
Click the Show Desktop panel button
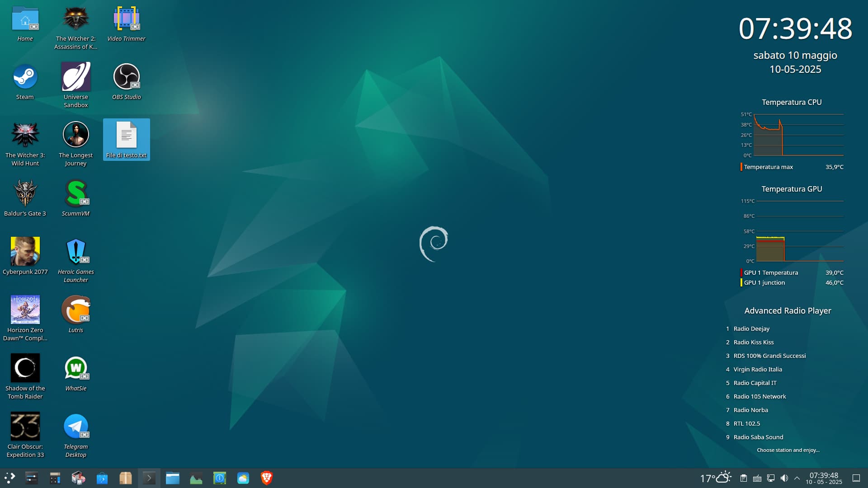(x=856, y=478)
